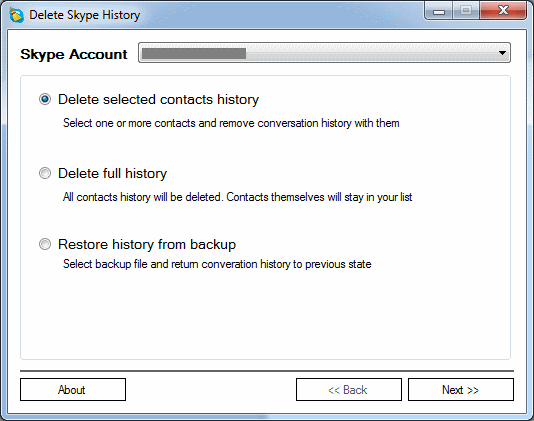This screenshot has width=534, height=421.
Task: Click the Skype Account label
Action: coord(74,54)
